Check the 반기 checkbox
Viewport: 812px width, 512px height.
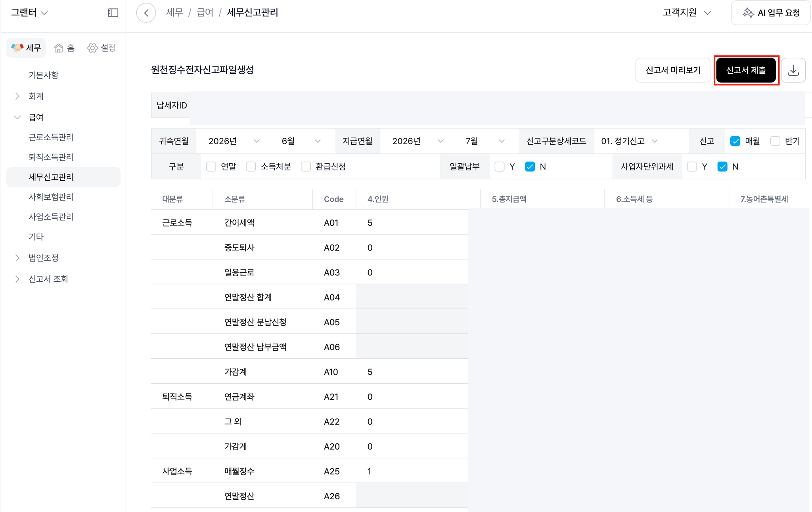[775, 141]
